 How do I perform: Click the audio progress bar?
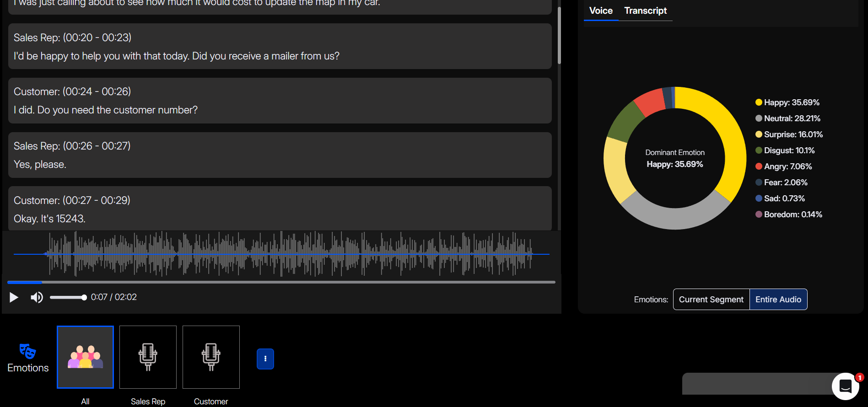pyautogui.click(x=281, y=282)
